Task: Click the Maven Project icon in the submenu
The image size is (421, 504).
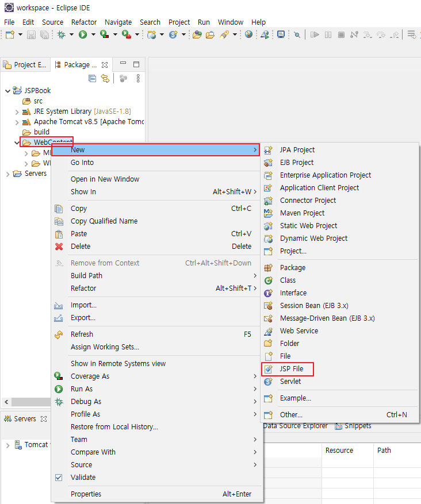Action: click(268, 213)
